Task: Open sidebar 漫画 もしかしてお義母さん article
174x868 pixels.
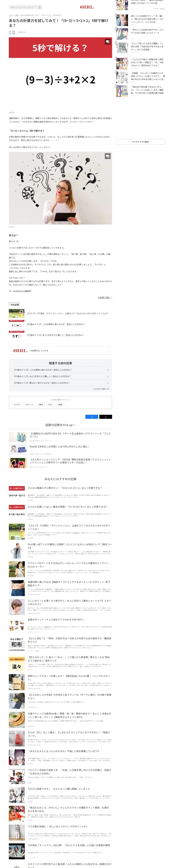Action: (x=148, y=76)
